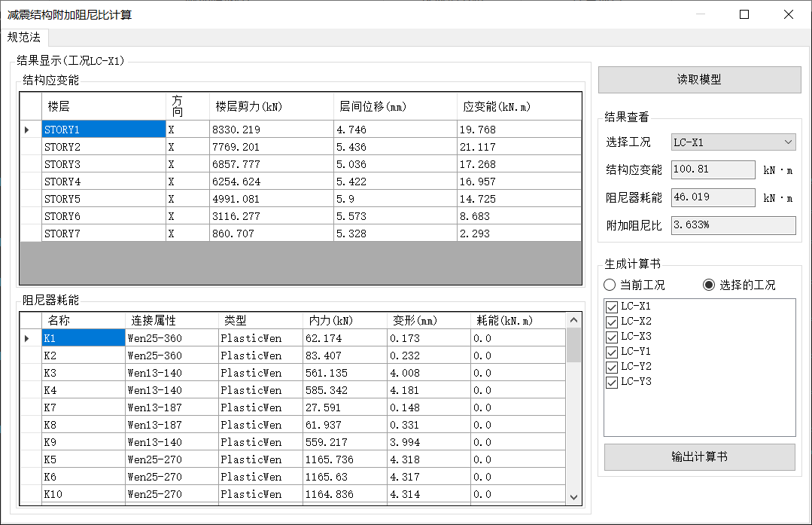Select the 当前工况 radio button
Viewport: 812px width, 525px height.
pos(610,285)
